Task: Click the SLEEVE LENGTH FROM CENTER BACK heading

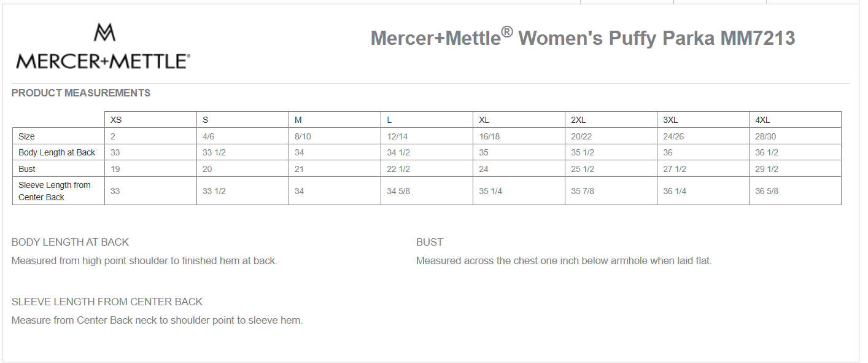Action: [x=107, y=302]
